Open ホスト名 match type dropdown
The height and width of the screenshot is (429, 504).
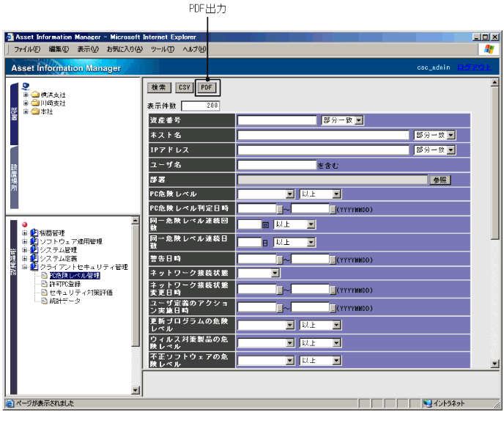click(x=435, y=135)
